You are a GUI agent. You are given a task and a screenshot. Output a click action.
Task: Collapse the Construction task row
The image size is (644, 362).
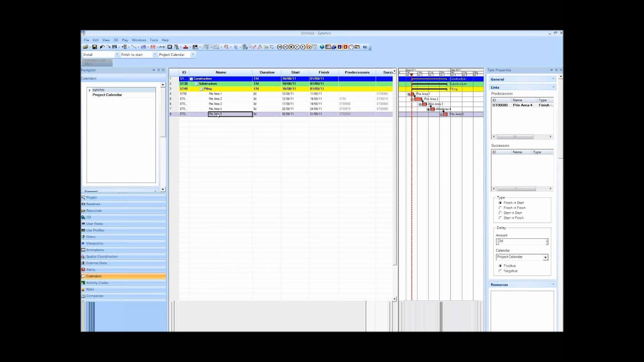point(191,79)
